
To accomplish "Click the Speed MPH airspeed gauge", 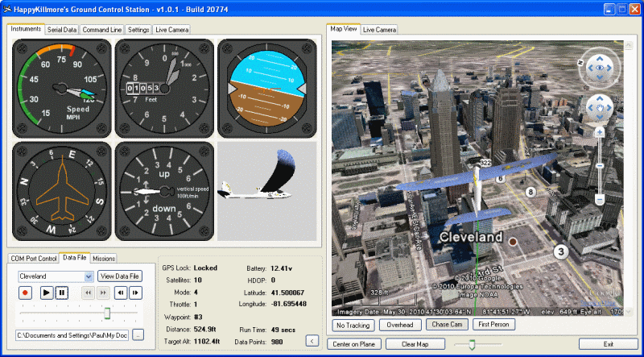I will coord(62,89).
